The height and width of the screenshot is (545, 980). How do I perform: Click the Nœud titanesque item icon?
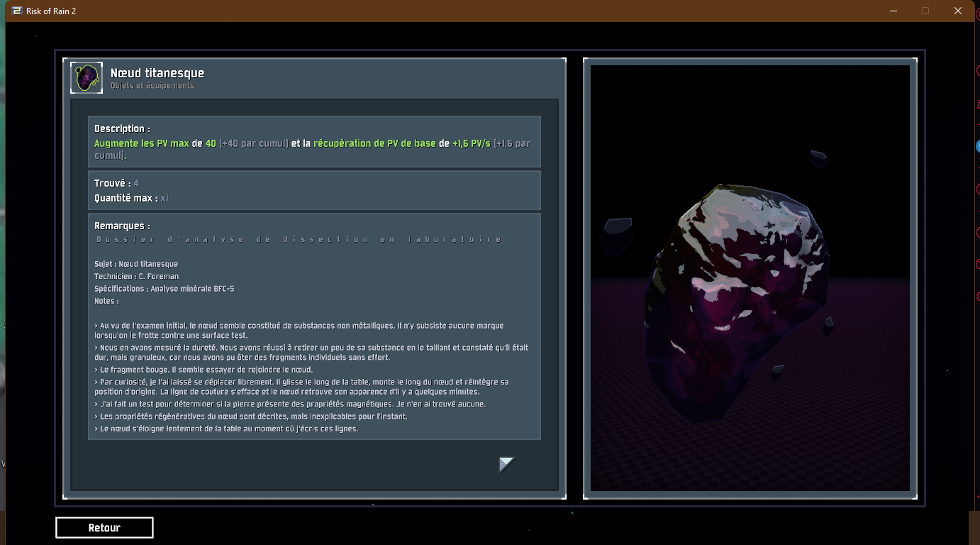(87, 77)
